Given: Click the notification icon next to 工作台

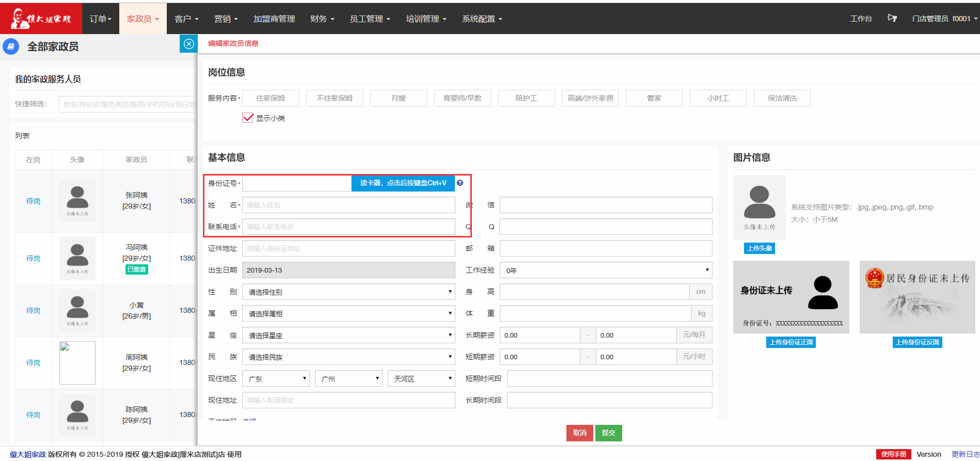Looking at the screenshot, I should click(892, 18).
